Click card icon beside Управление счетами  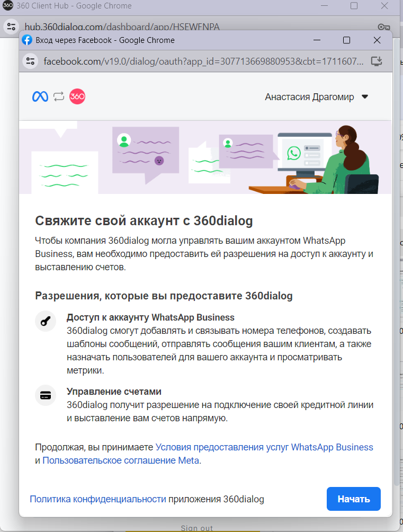(46, 395)
